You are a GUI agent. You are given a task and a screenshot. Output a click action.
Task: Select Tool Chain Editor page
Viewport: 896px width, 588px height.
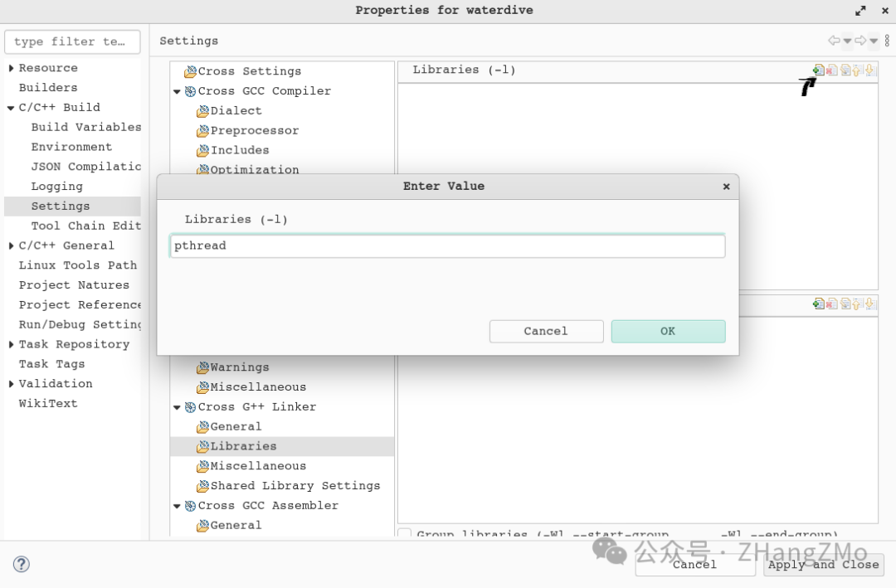click(86, 226)
